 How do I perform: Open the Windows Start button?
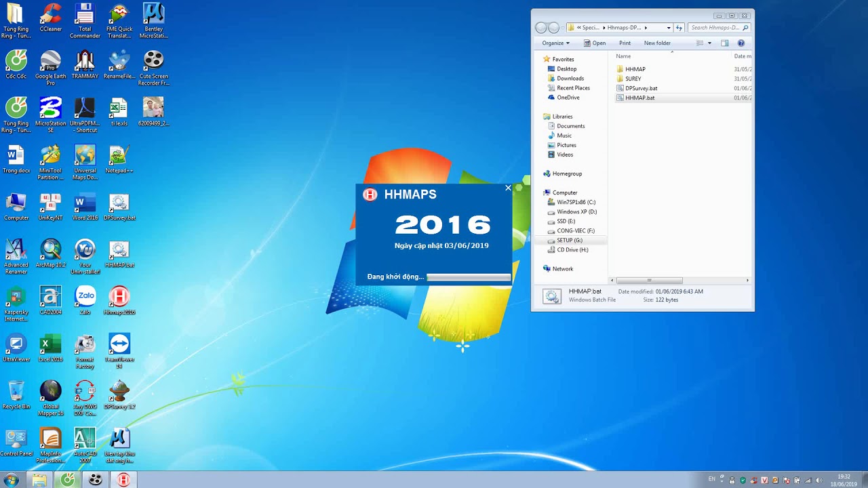pyautogui.click(x=11, y=480)
